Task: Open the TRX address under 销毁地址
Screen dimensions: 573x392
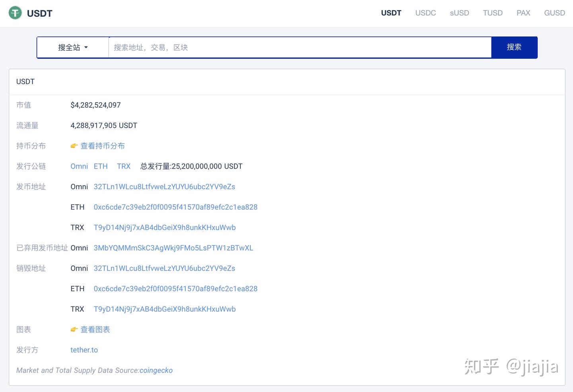Action: point(165,309)
